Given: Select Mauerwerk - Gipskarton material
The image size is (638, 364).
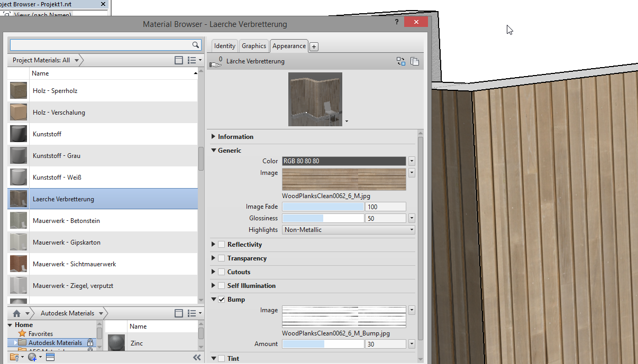Looking at the screenshot, I should pyautogui.click(x=103, y=242).
